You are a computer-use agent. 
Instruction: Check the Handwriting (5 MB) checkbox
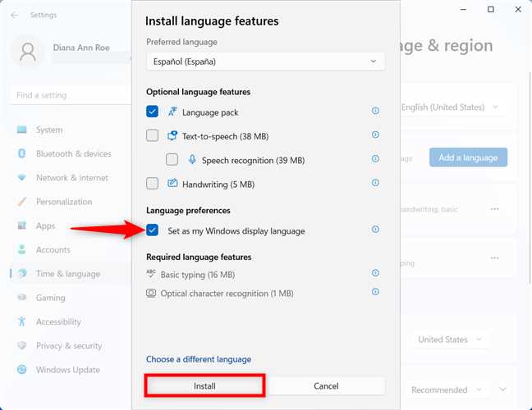point(153,184)
